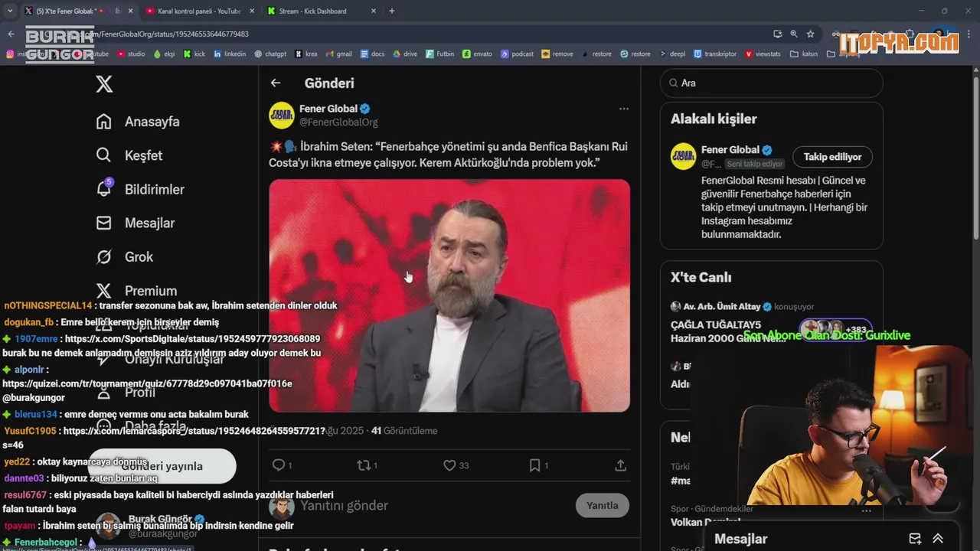Open Fener Global profile avatar on post
This screenshot has height=551, width=980.
coord(282,115)
